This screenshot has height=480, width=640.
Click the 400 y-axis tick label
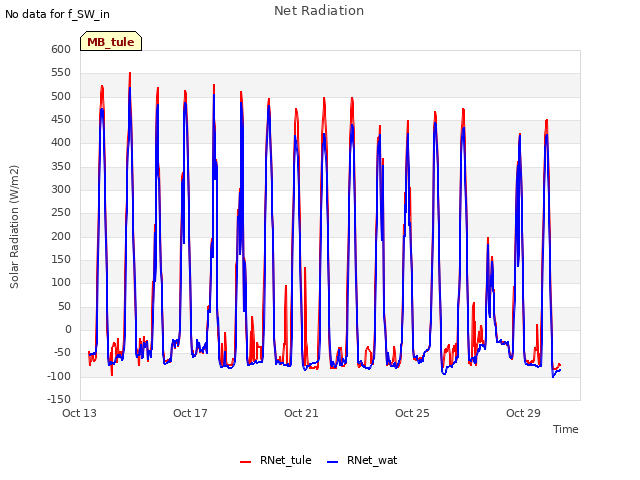click(x=61, y=142)
